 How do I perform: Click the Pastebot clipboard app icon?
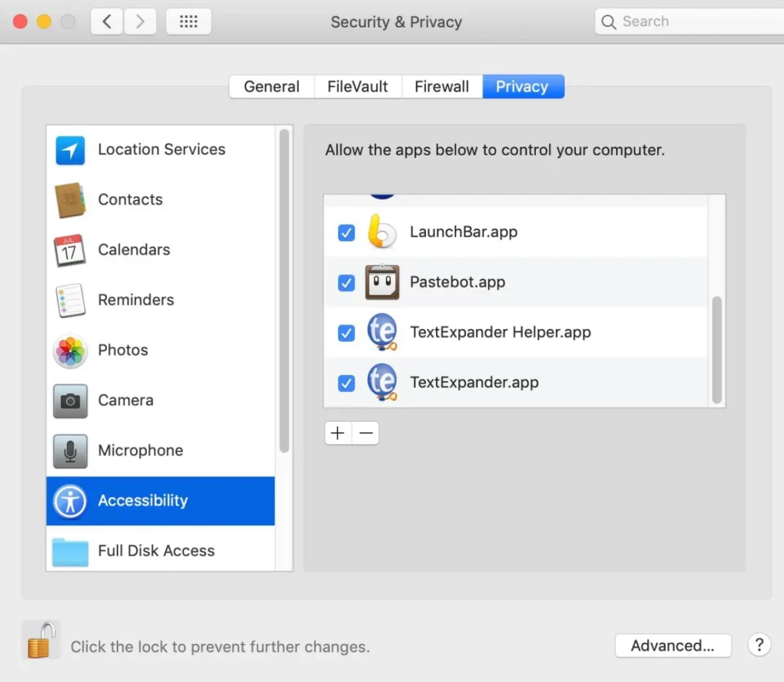pos(382,282)
